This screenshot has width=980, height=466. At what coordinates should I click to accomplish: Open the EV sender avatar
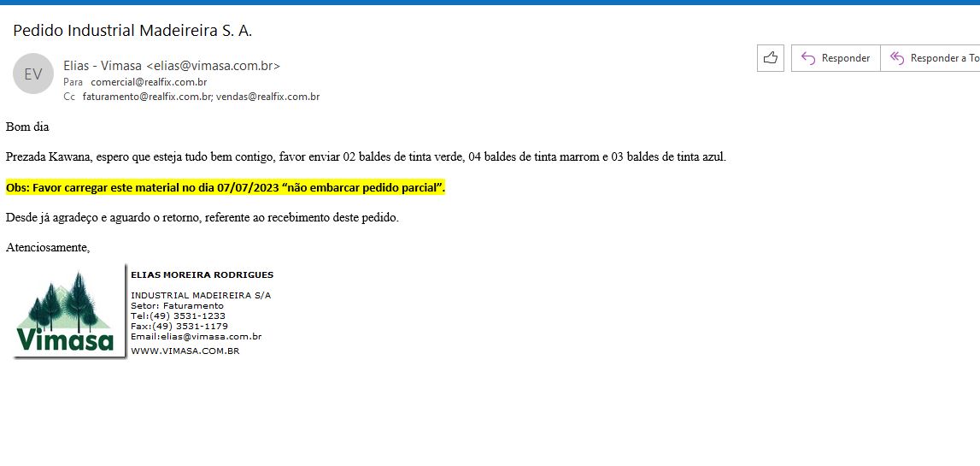click(33, 74)
